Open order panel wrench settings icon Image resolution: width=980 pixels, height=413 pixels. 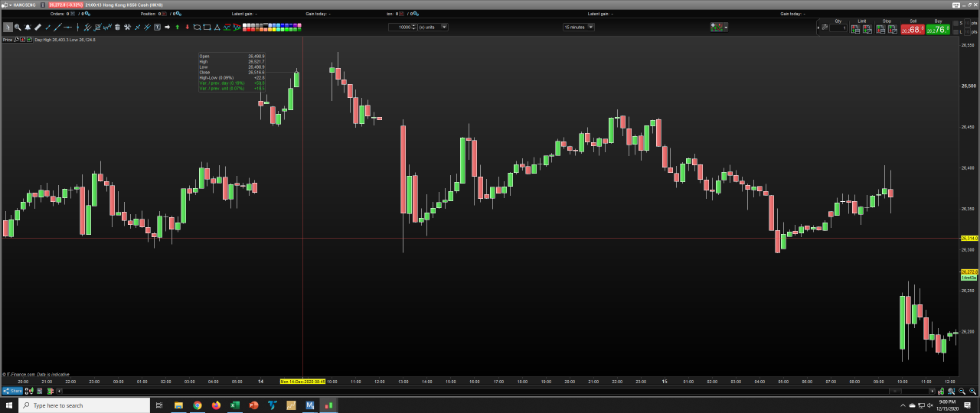point(825,27)
